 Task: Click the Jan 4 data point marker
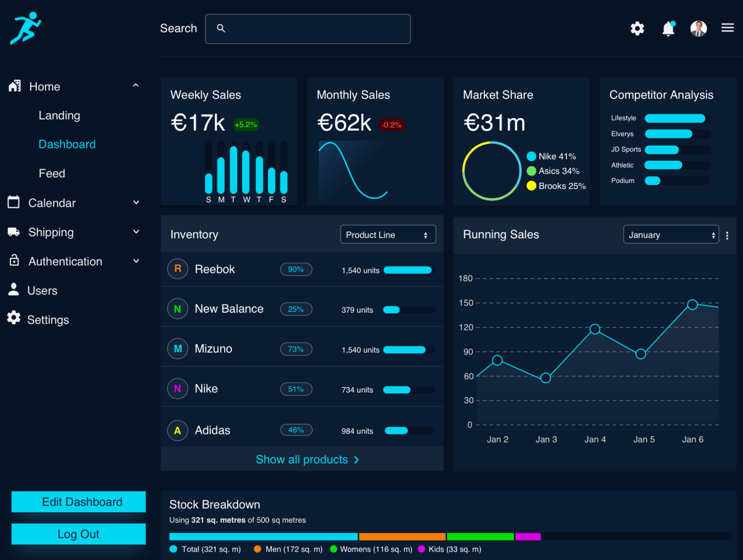coord(595,329)
